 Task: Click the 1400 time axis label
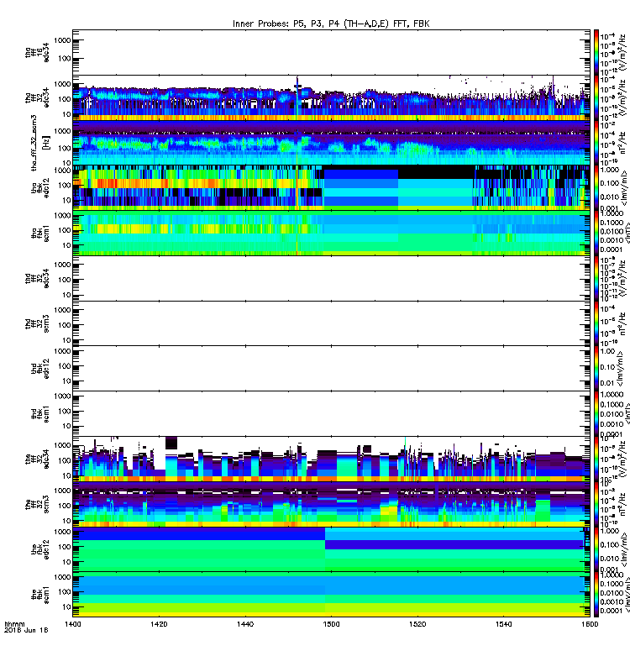(72, 624)
